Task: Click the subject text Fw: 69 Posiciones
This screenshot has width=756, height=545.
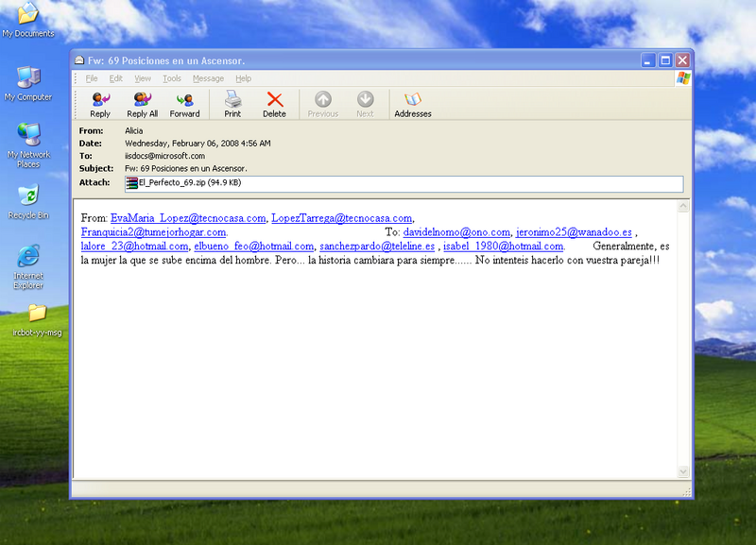Action: (x=166, y=169)
